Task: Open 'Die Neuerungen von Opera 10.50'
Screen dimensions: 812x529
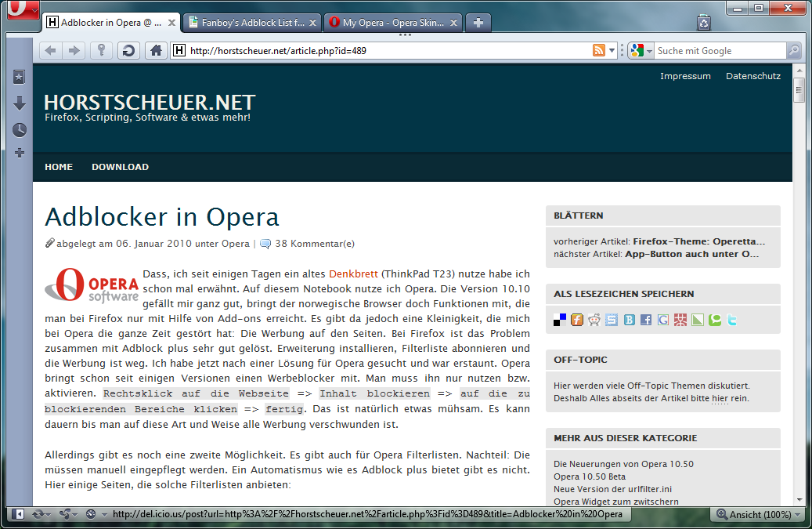Action: 623,464
